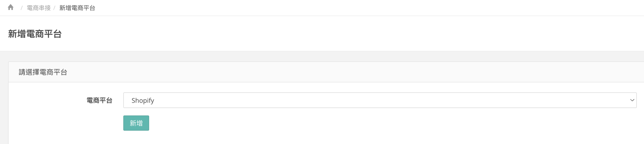Open the 電商平台 dropdown
The width and height of the screenshot is (644, 144).
pyautogui.click(x=380, y=100)
